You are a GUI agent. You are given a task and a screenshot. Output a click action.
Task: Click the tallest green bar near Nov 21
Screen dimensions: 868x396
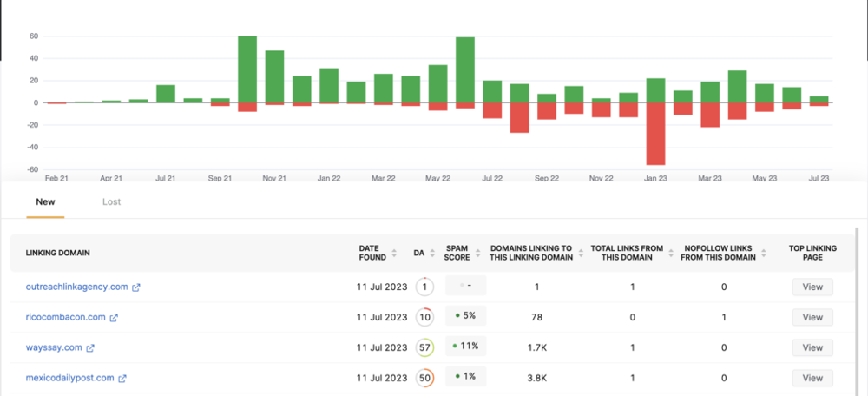[247, 69]
